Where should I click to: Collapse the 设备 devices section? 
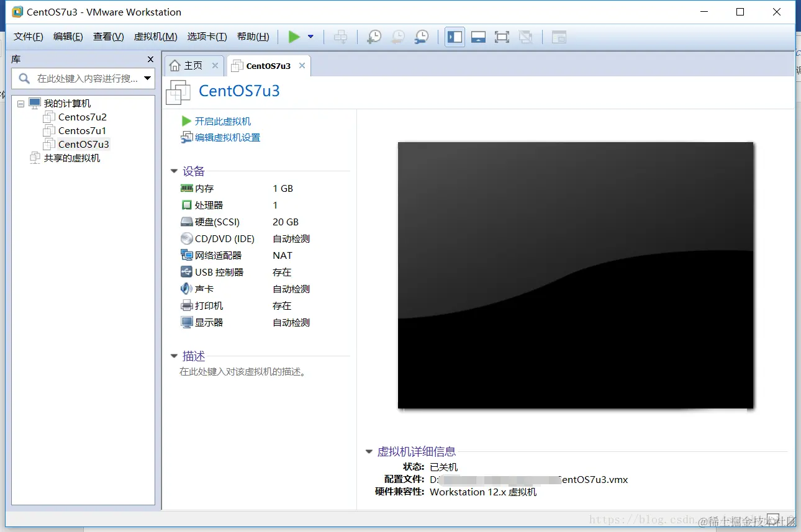(174, 171)
